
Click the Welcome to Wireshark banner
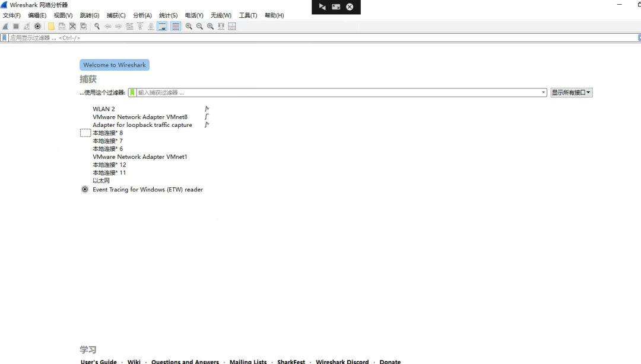(x=115, y=65)
